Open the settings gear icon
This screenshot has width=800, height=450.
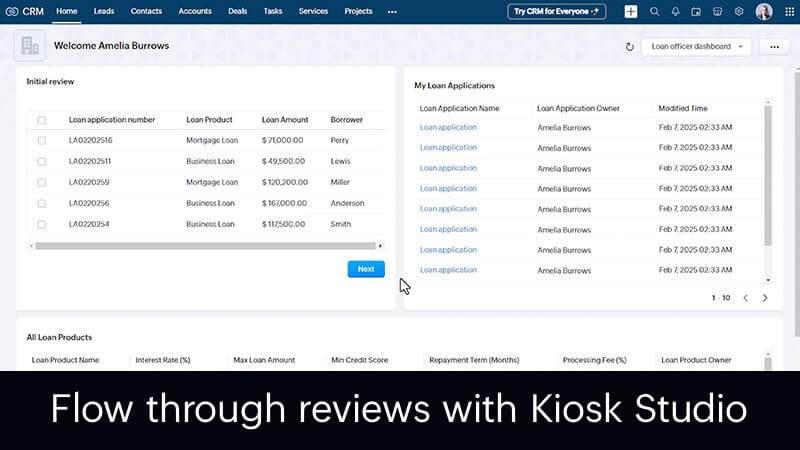click(739, 11)
